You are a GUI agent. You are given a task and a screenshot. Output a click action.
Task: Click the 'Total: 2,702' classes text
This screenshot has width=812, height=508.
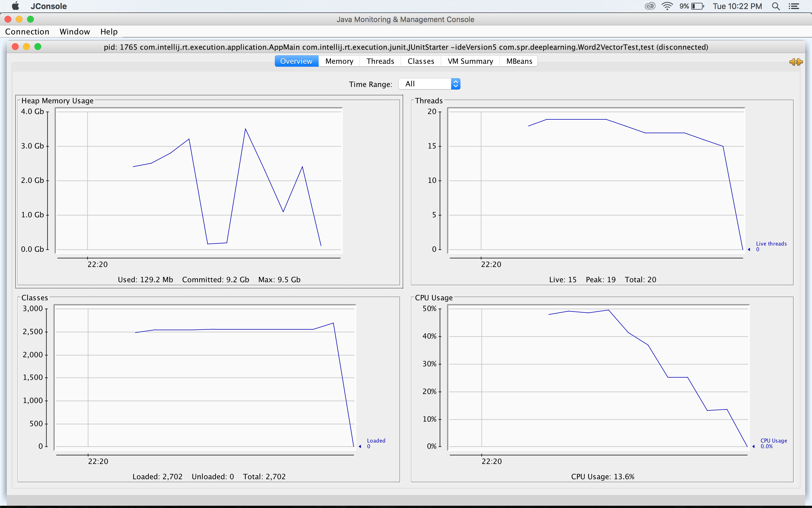point(264,476)
